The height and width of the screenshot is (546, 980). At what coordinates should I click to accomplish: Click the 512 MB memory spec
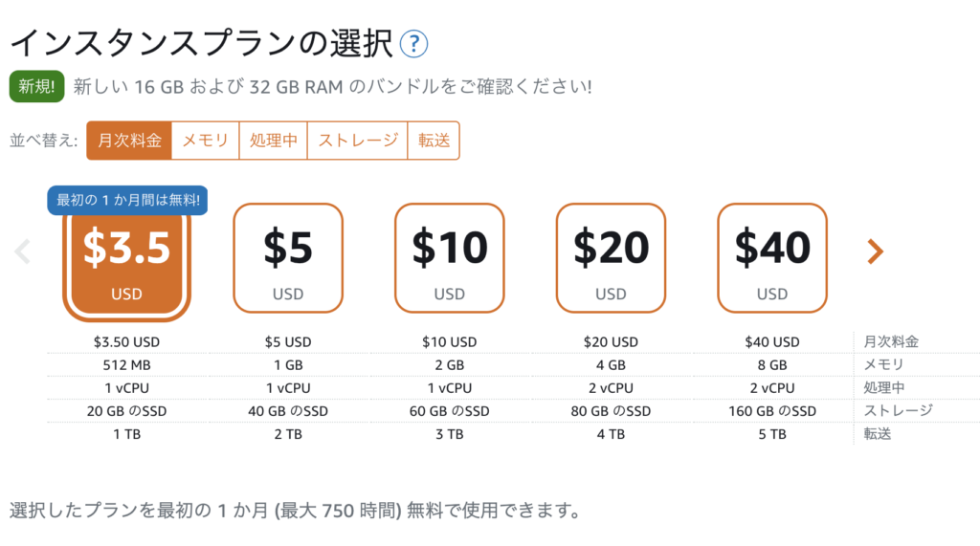(x=127, y=365)
